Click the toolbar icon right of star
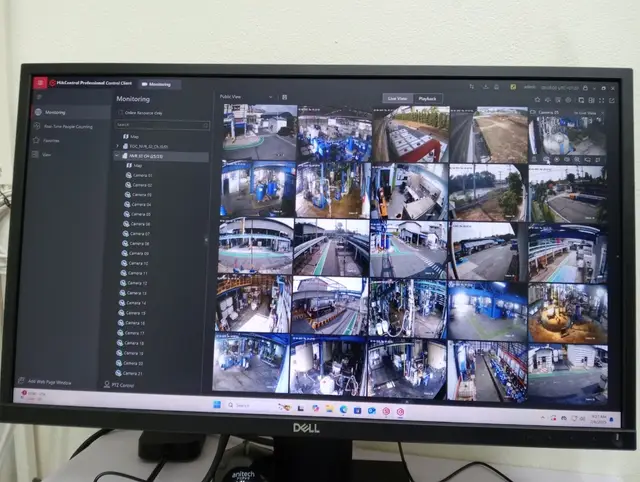Image resolution: width=640 pixels, height=482 pixels. 548,100
